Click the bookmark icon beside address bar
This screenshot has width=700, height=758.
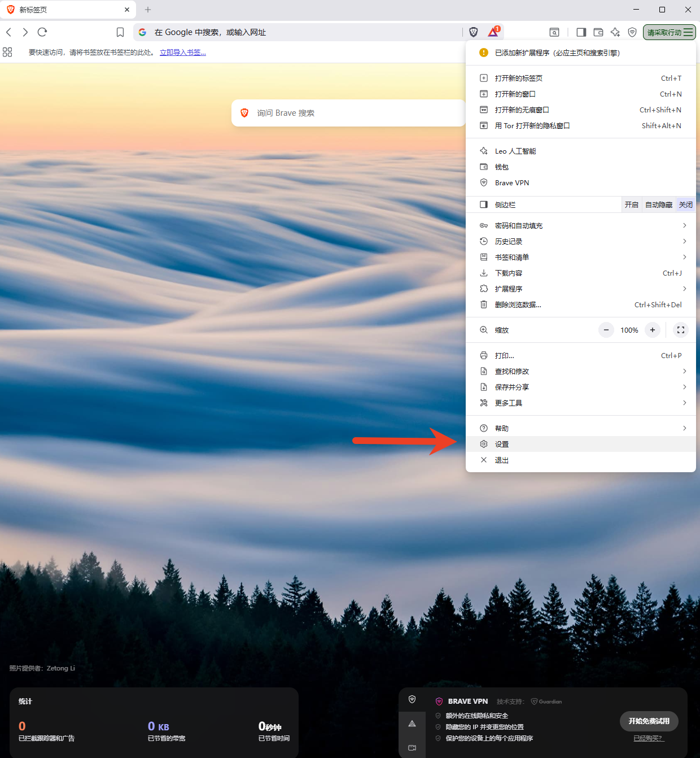pos(120,32)
